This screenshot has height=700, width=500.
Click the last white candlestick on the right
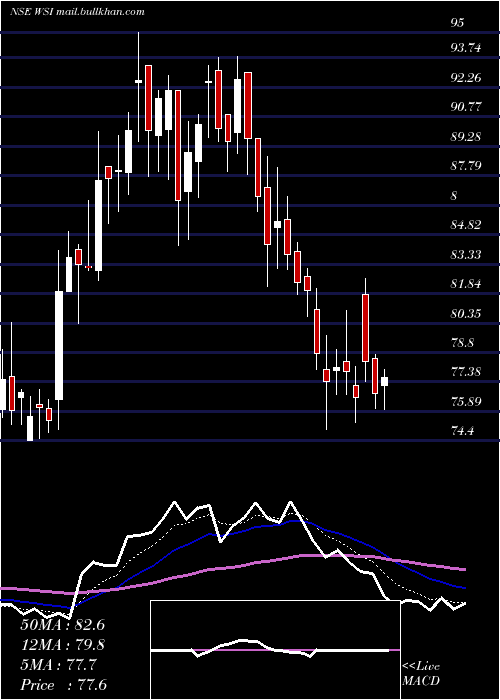tap(384, 382)
